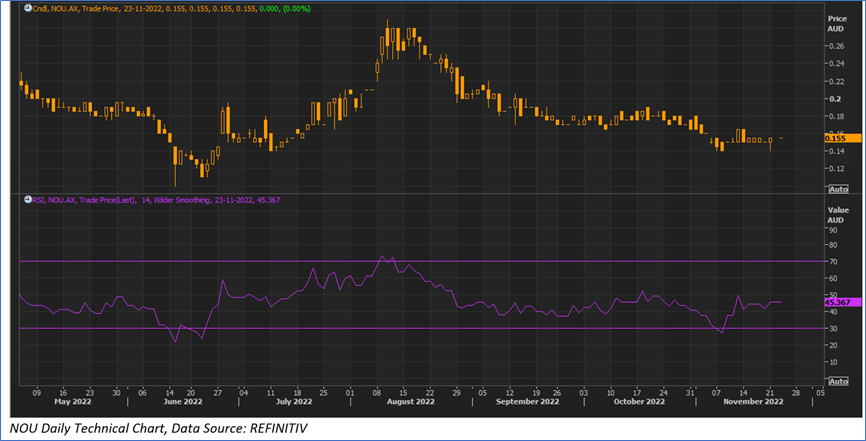Viewport: 866px width, 441px height.
Task: Click the '17' date tick in October
Action: point(637,393)
